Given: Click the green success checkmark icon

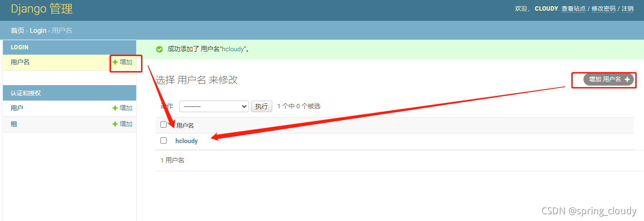Looking at the screenshot, I should tap(159, 49).
